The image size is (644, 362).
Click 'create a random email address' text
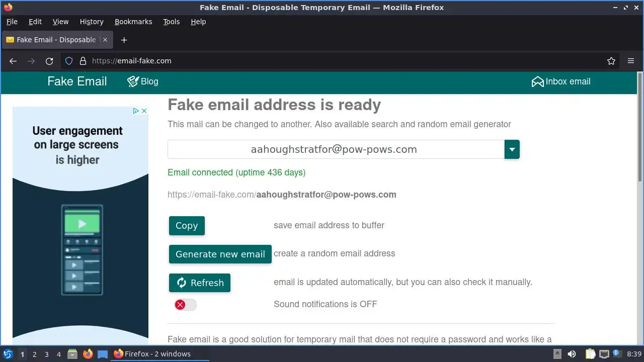(x=335, y=253)
